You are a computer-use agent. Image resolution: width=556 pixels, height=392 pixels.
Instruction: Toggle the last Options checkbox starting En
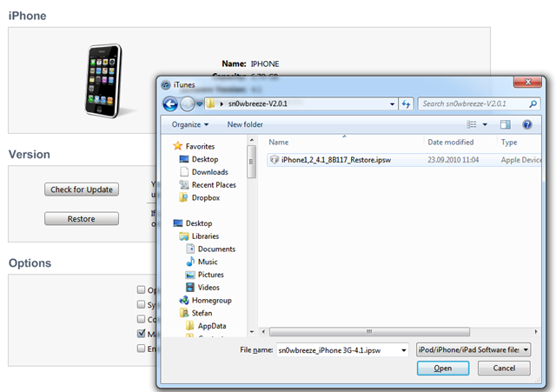click(141, 349)
